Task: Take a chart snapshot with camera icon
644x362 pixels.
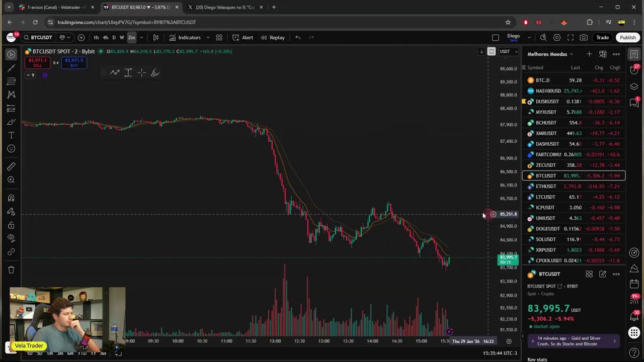Action: tap(584, 37)
